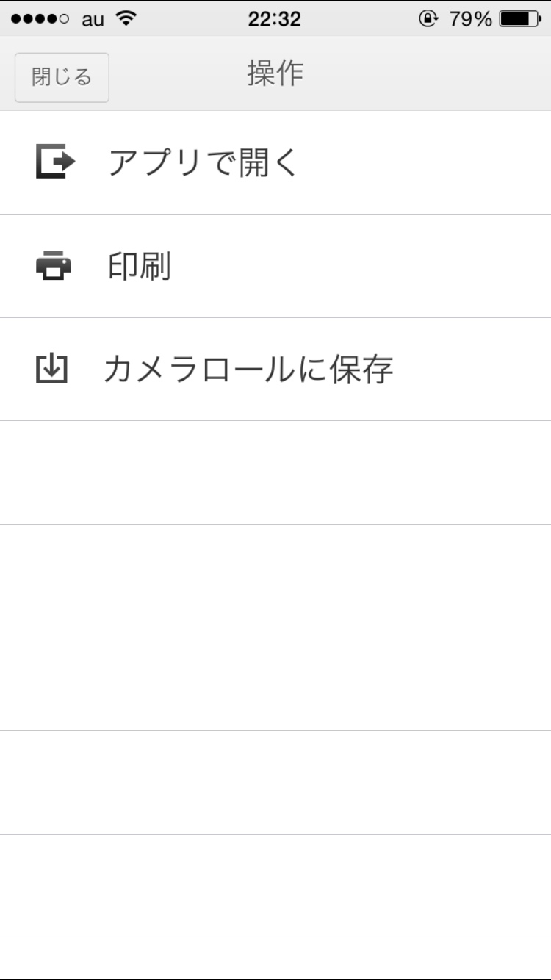Screen dimensions: 551x980
Task: Tap the signal strength dots
Action: coord(40,19)
